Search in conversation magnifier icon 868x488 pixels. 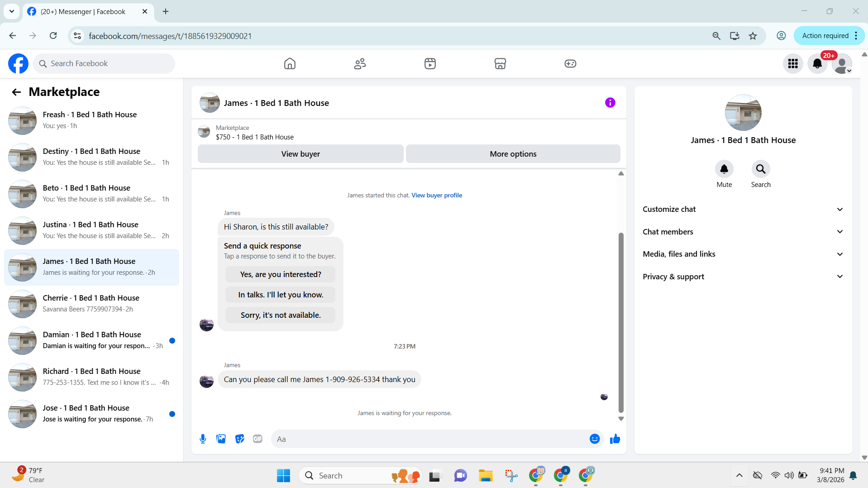pos(761,169)
